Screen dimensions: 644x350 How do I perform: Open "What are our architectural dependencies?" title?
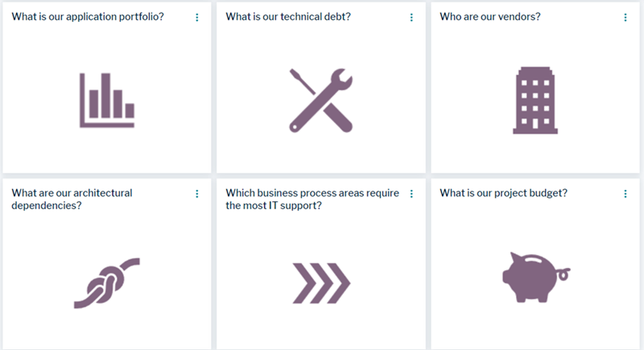(72, 199)
